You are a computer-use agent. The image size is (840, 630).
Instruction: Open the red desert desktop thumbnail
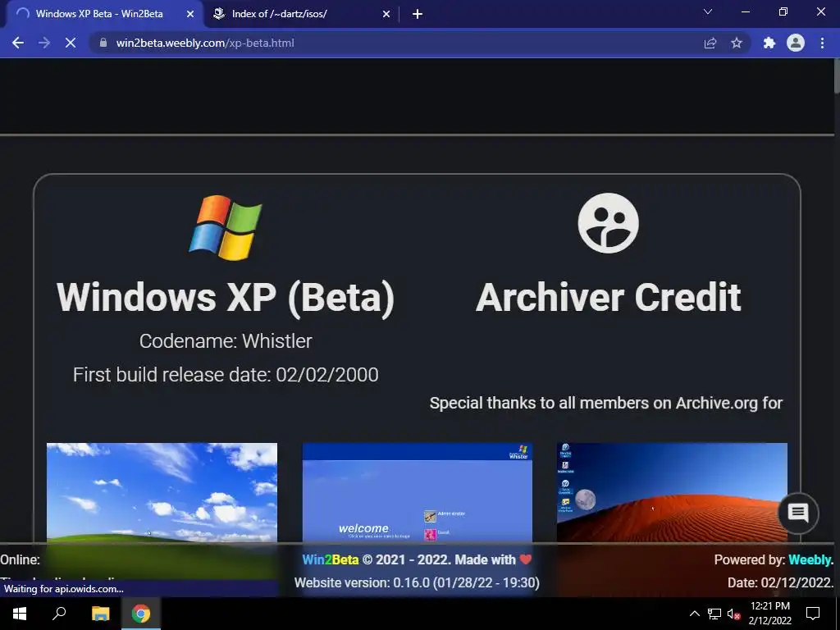click(673, 492)
